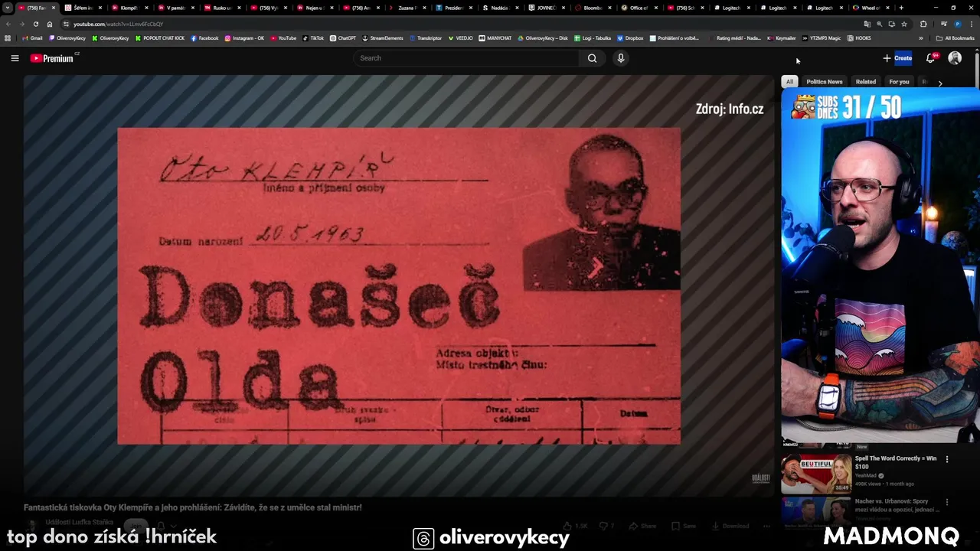Open Nacher vs. Urbanová video title
The image size is (980, 551).
897,505
